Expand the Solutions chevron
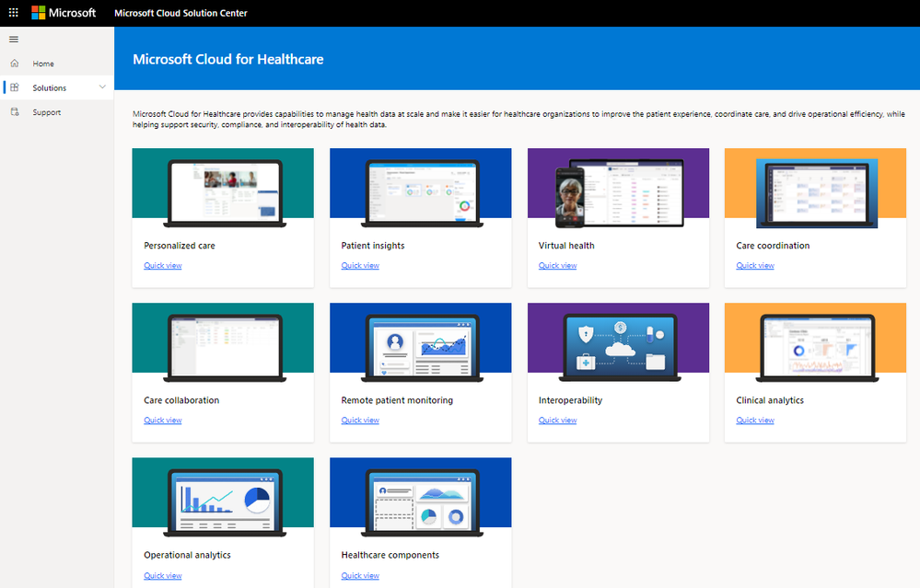This screenshot has height=588, width=920. (x=102, y=87)
